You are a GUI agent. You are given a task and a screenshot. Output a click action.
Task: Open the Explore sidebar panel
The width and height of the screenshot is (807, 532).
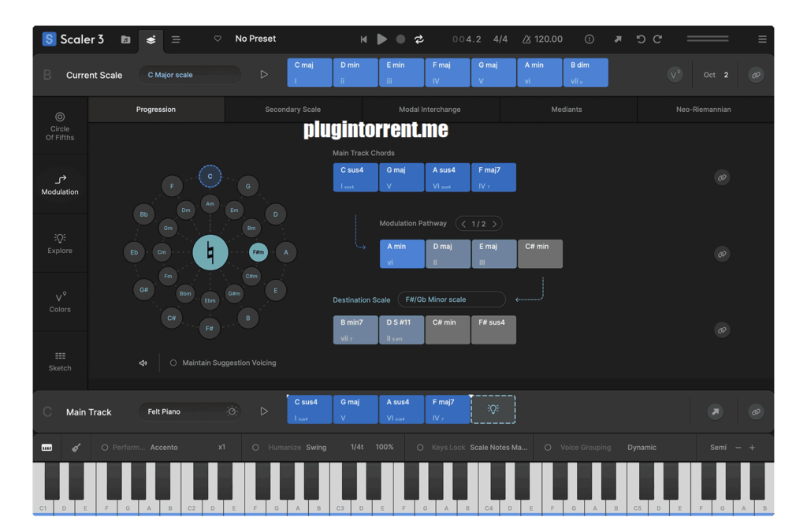click(60, 244)
